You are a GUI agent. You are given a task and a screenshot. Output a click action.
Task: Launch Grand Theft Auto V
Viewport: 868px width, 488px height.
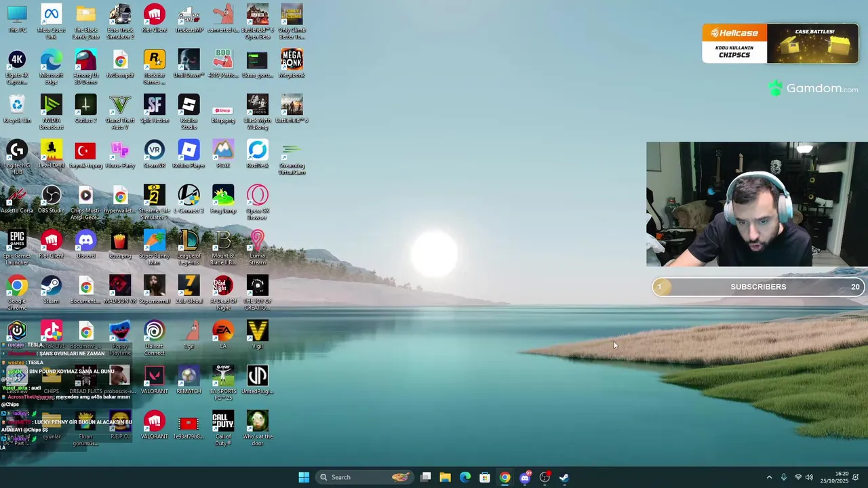(x=120, y=113)
